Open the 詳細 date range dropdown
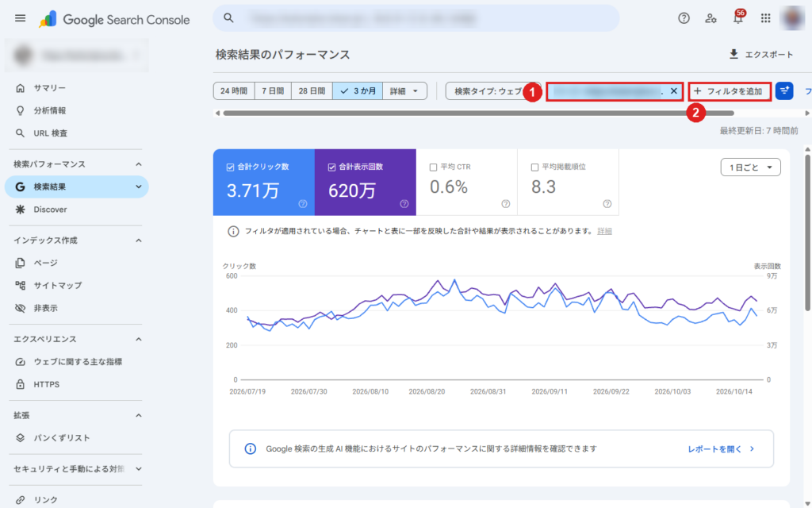 [x=404, y=91]
